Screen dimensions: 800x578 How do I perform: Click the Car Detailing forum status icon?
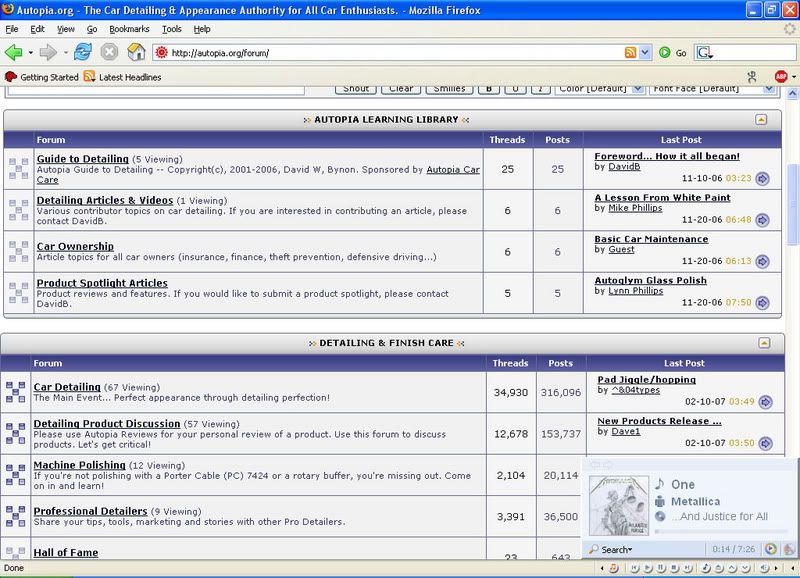point(15,392)
